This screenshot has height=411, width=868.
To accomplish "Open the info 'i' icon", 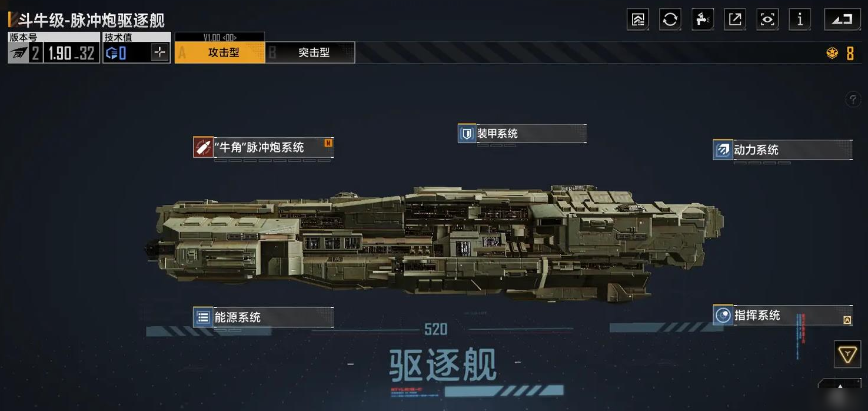I will point(800,19).
